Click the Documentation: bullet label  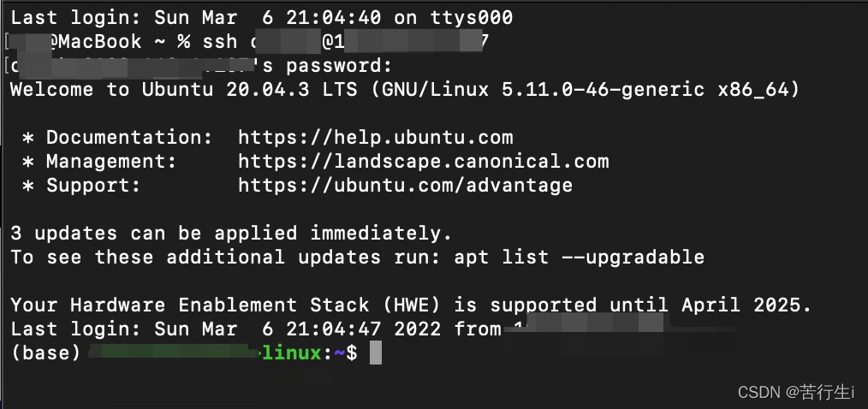click(129, 137)
